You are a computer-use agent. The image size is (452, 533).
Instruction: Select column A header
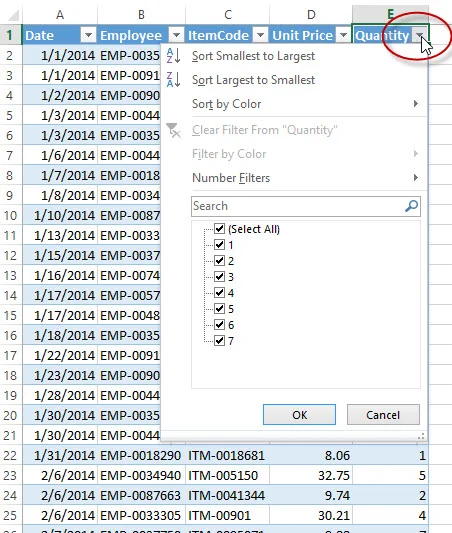[60, 15]
